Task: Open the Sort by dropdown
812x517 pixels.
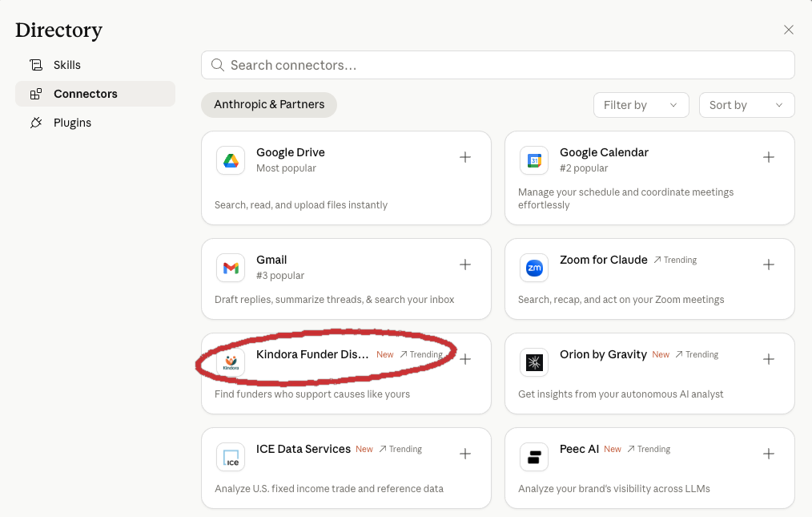Action: coord(747,105)
